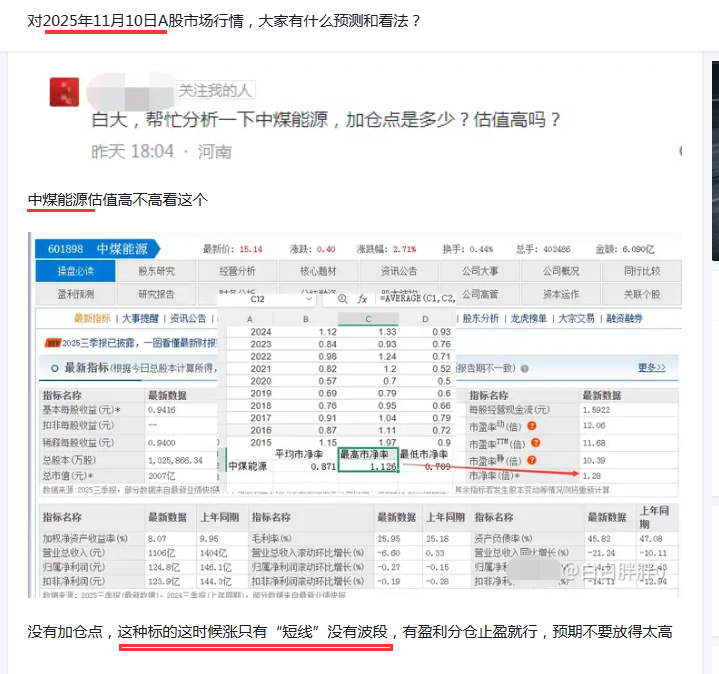Click the 平均市净率 cell
This screenshot has width=719, height=674.
(x=299, y=454)
